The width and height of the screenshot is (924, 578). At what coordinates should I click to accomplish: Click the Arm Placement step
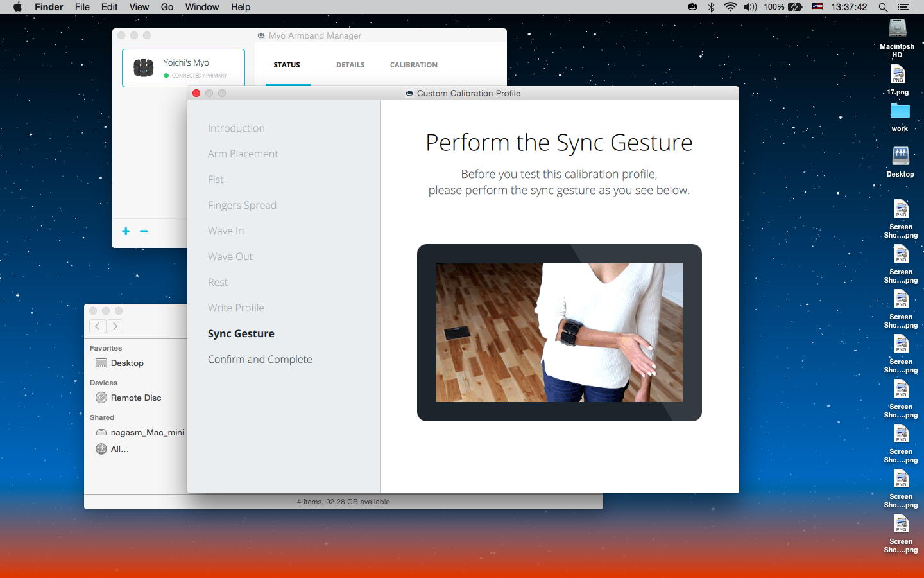pos(243,153)
